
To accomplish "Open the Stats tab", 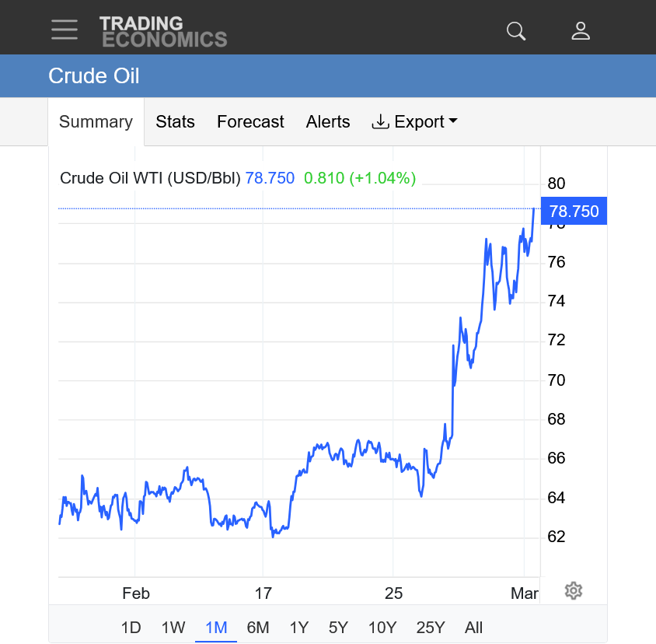I will (175, 122).
